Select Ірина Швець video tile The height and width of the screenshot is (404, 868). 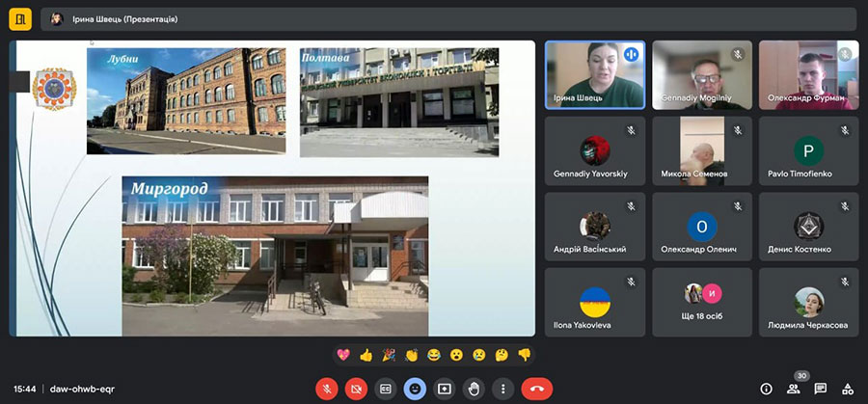point(594,74)
